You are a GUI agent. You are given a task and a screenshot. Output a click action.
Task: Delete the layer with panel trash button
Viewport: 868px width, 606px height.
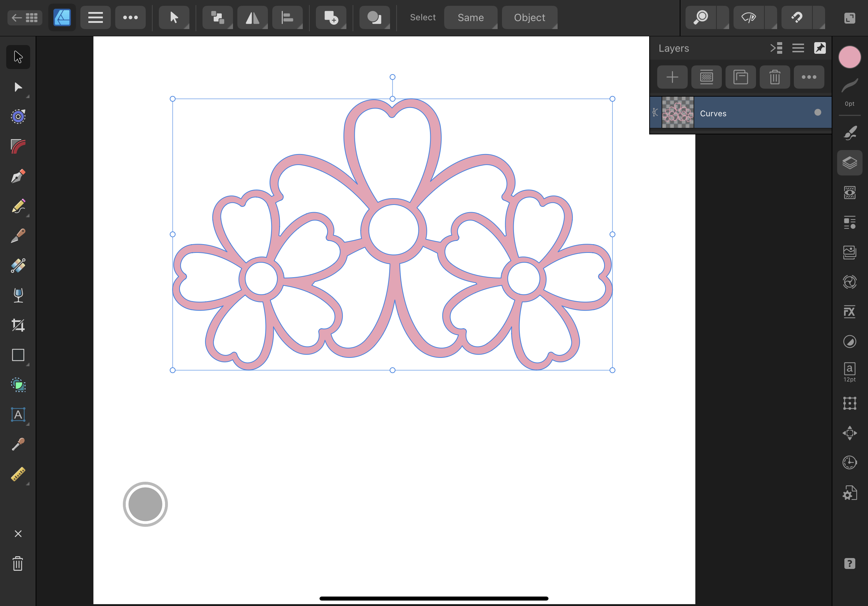tap(775, 77)
